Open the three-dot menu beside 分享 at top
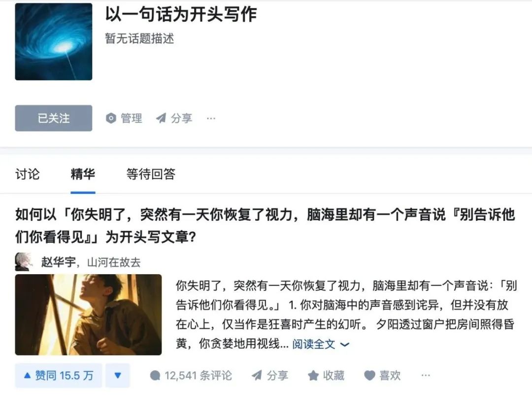Image resolution: width=532 pixels, height=399 pixels. pyautogui.click(x=211, y=118)
